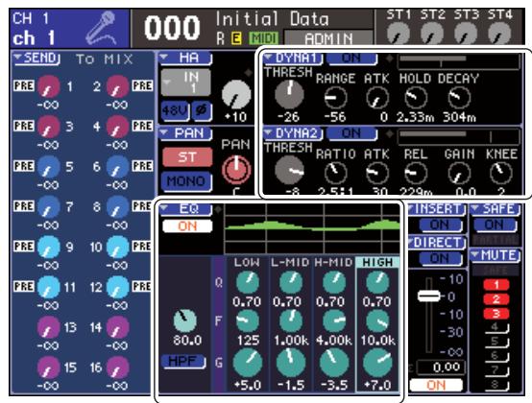Select the H-MID EQ band header
The width and height of the screenshot is (532, 403).
[333, 262]
